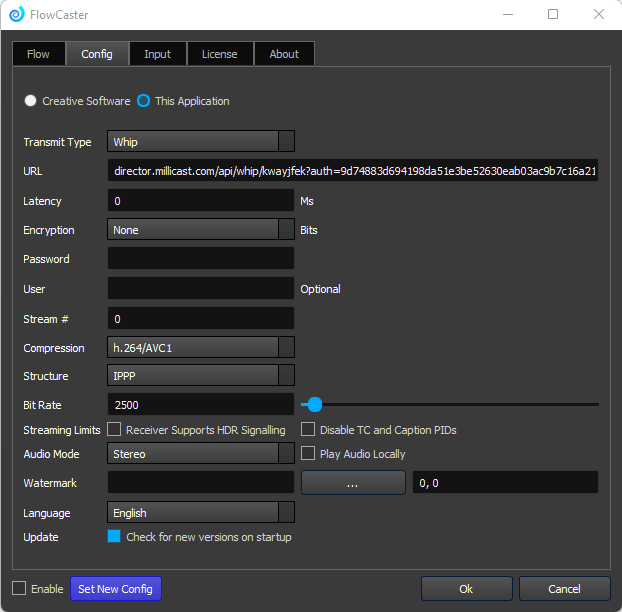The height and width of the screenshot is (612, 622).
Task: Check the Enable box at bottom left
Action: click(20, 589)
